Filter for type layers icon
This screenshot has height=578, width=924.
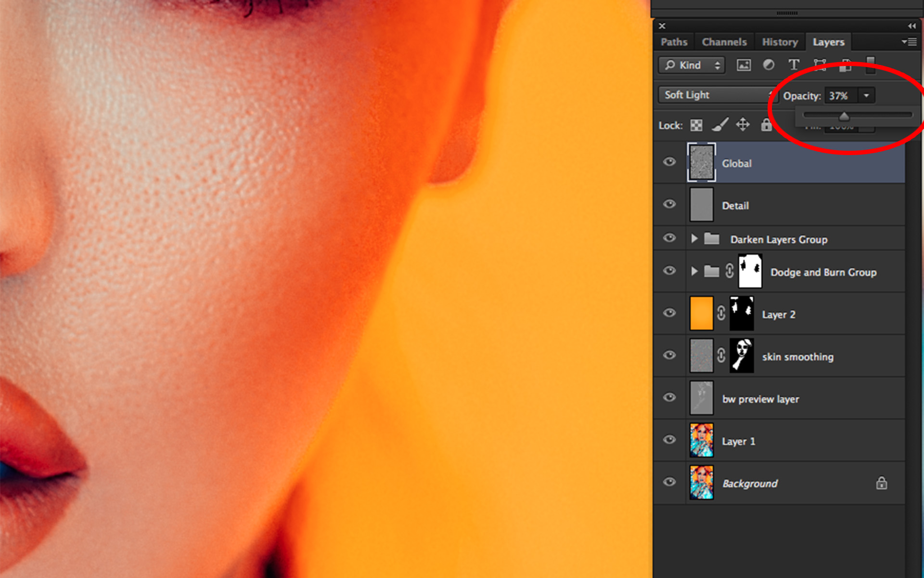pos(794,65)
